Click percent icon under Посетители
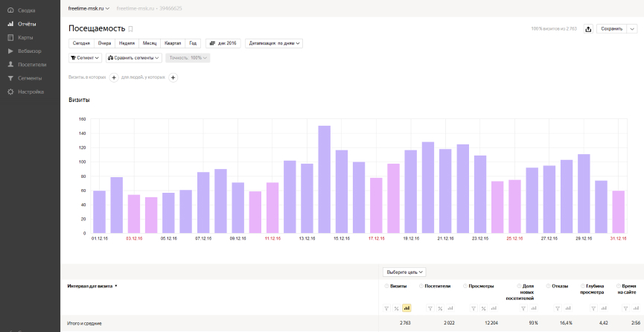The width and height of the screenshot is (644, 332). (440, 308)
